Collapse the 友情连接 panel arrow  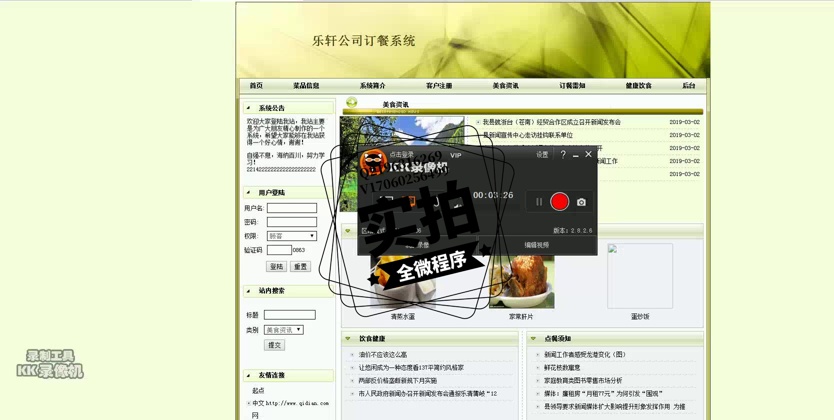pos(248,375)
